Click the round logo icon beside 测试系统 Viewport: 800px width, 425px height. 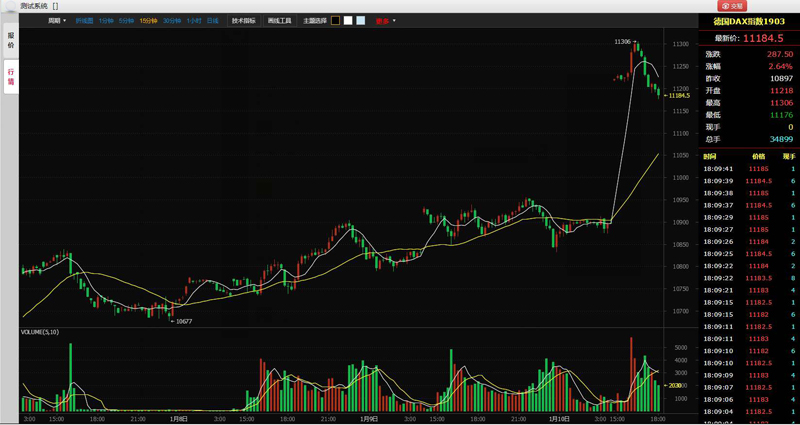coord(9,6)
